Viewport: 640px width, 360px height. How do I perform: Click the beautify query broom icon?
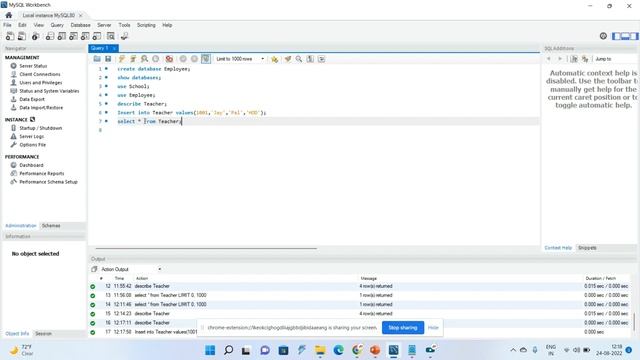[x=288, y=59]
